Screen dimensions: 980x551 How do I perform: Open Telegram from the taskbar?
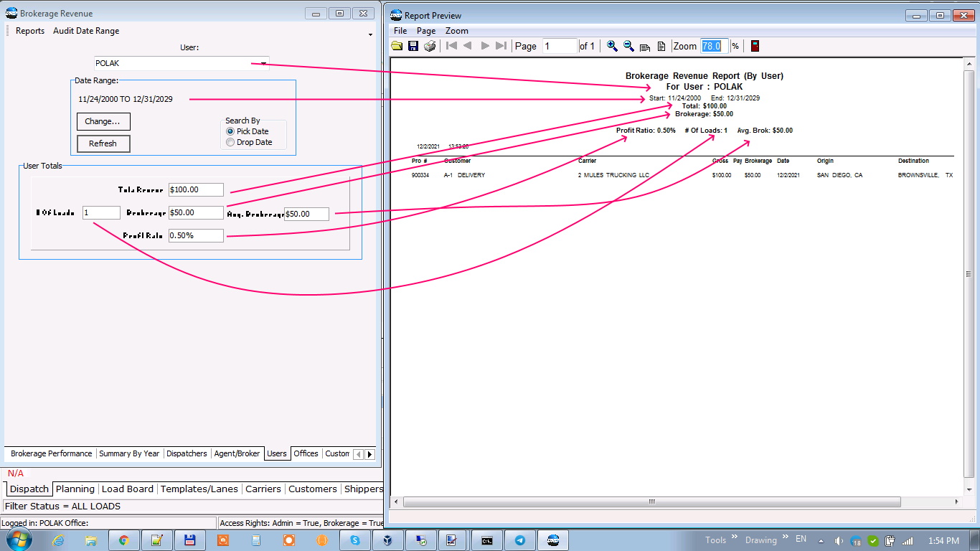pos(520,540)
